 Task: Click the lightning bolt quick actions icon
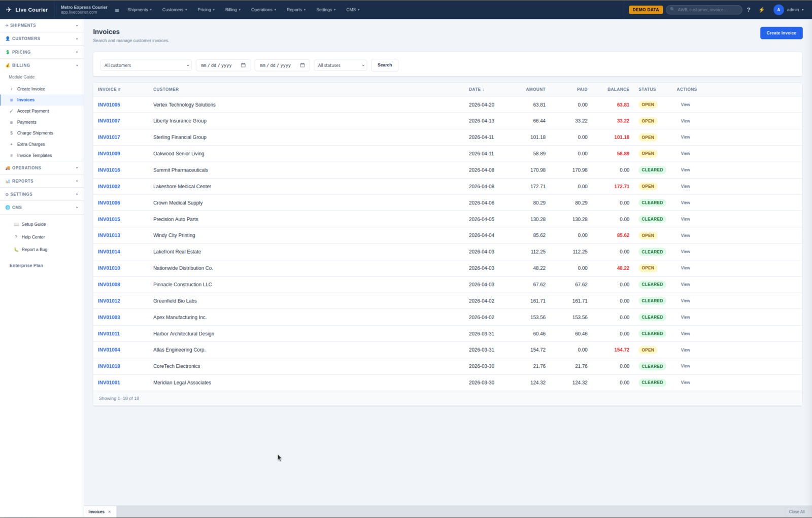pyautogui.click(x=761, y=10)
